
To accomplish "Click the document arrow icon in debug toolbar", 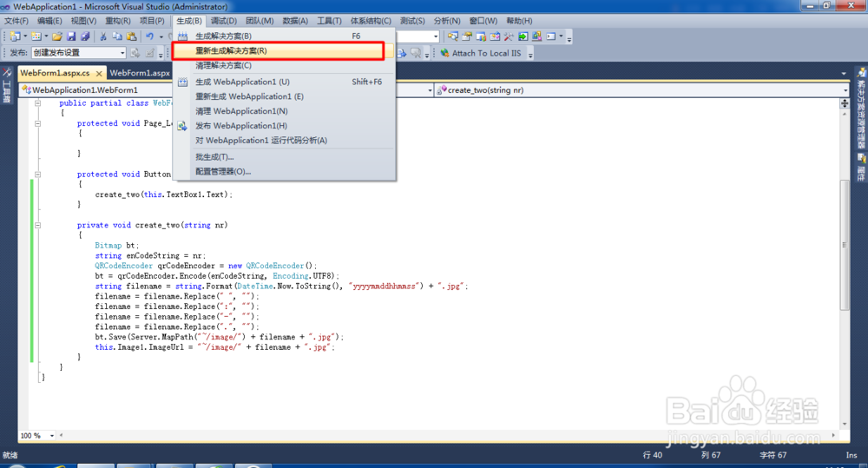I will [x=402, y=53].
